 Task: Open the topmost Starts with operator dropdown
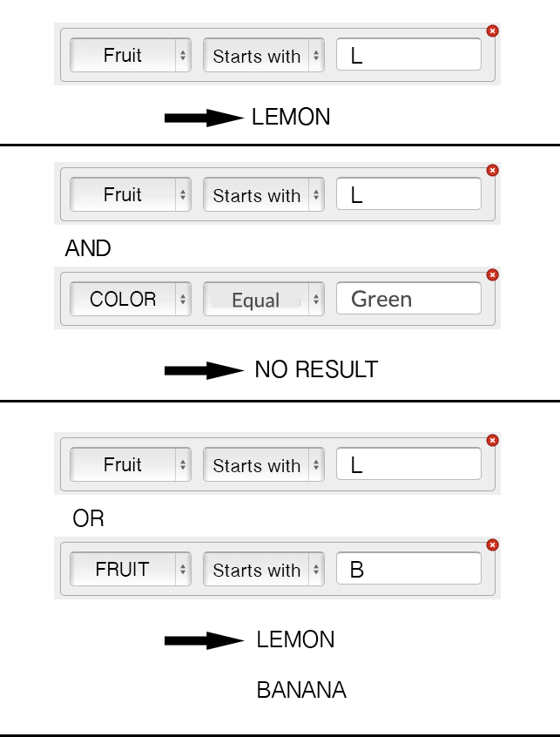(264, 56)
